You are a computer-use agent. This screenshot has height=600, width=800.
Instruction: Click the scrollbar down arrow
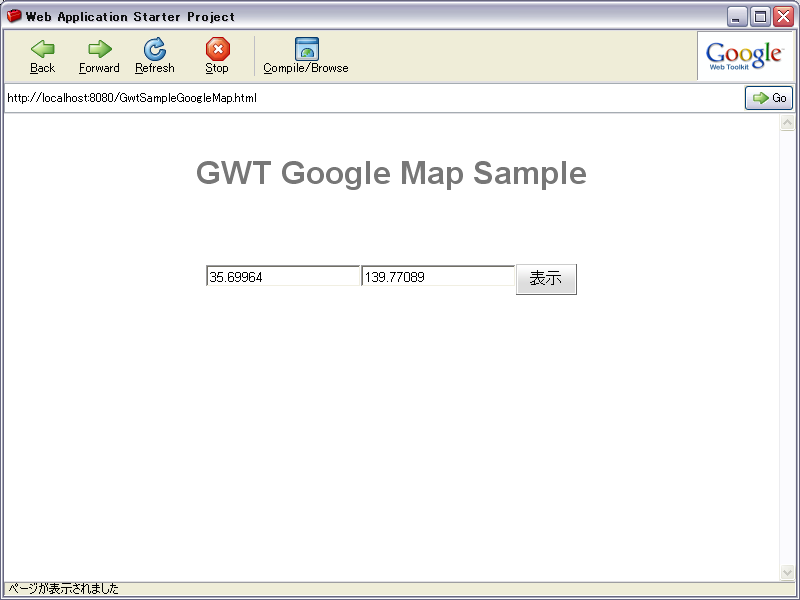(787, 572)
